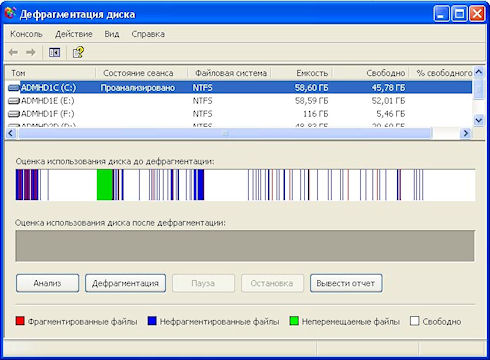
Task: Click the horizontal scrollbar left arrow
Action: click(x=11, y=133)
